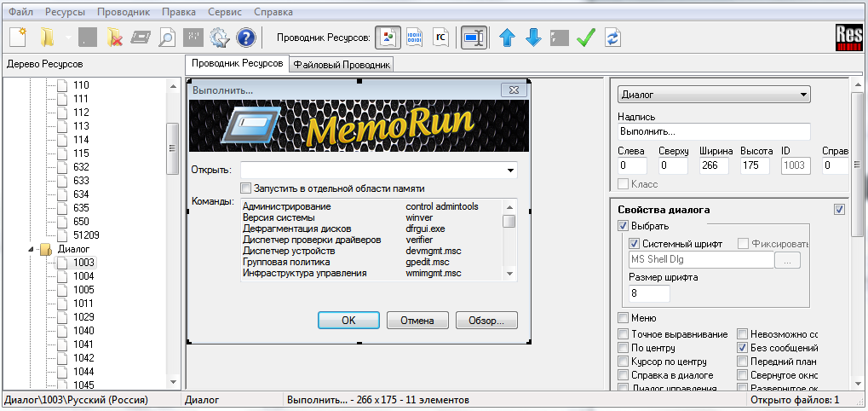Image resolution: width=868 pixels, height=411 pixels.
Task: Open the Правка menu
Action: click(179, 12)
